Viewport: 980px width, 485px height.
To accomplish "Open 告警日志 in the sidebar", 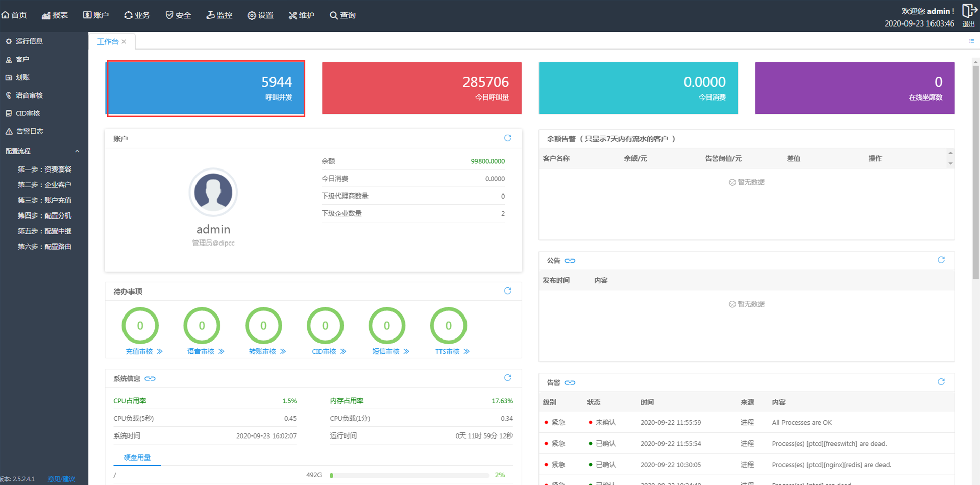I will pyautogui.click(x=30, y=131).
